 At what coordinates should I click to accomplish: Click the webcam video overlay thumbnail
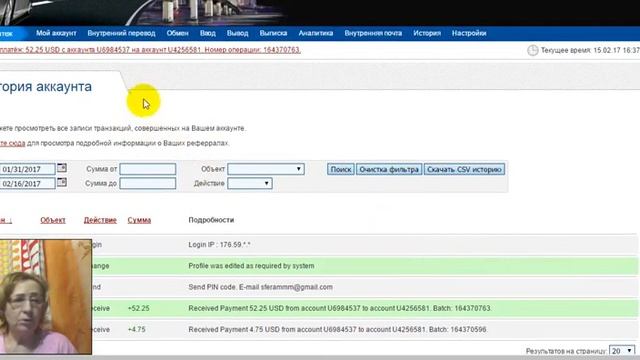point(46,297)
